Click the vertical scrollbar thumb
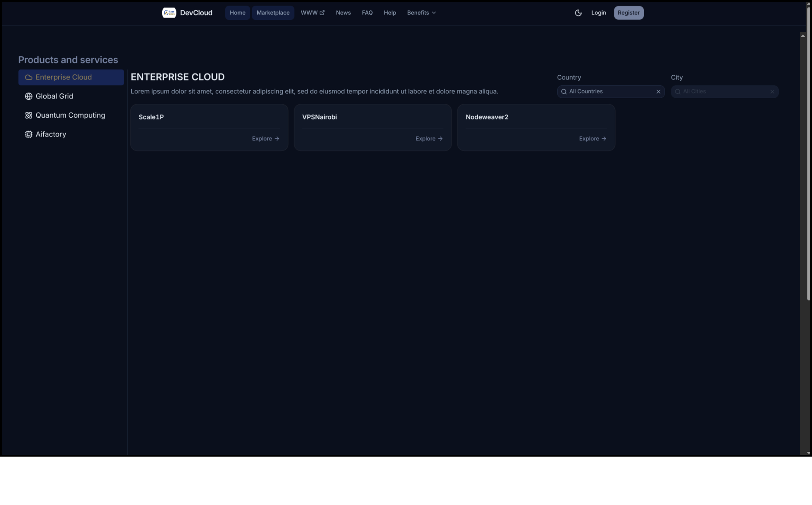Image resolution: width=812 pixels, height=505 pixels. tap(808, 153)
